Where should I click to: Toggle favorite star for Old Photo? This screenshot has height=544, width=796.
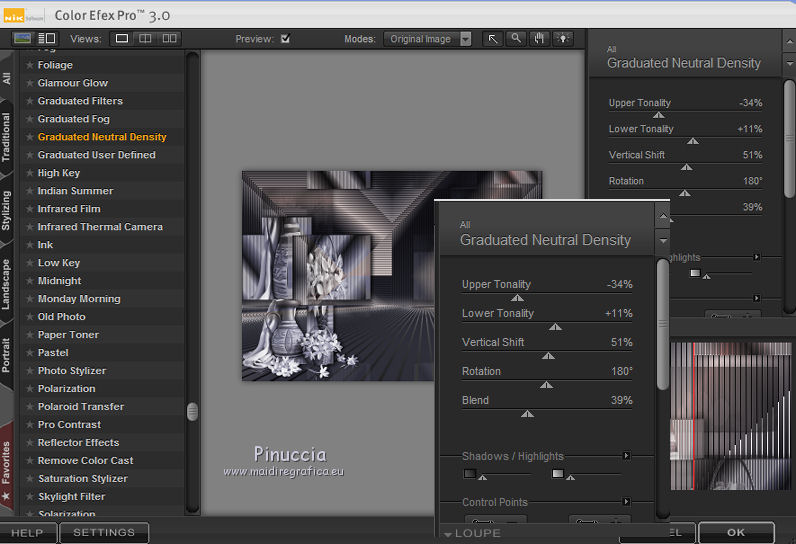coord(30,317)
